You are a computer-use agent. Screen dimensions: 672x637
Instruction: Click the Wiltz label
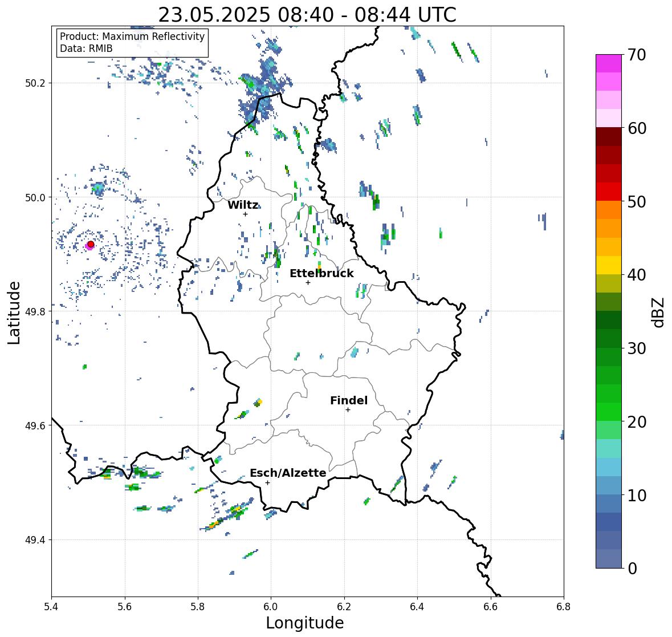(x=243, y=205)
